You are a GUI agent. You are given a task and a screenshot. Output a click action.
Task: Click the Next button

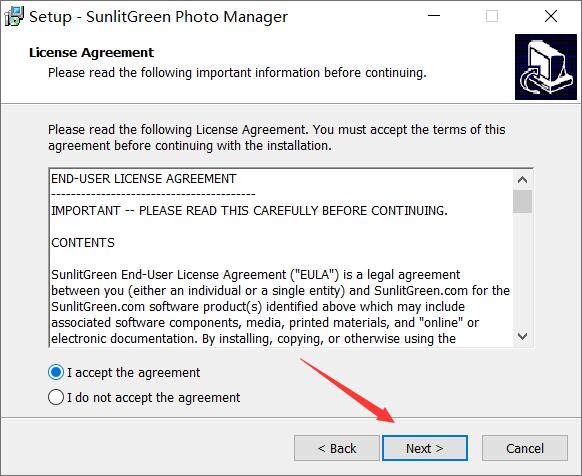(x=425, y=448)
